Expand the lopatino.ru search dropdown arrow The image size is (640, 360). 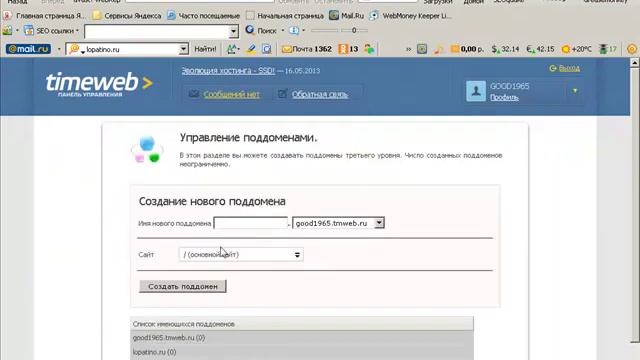point(184,49)
